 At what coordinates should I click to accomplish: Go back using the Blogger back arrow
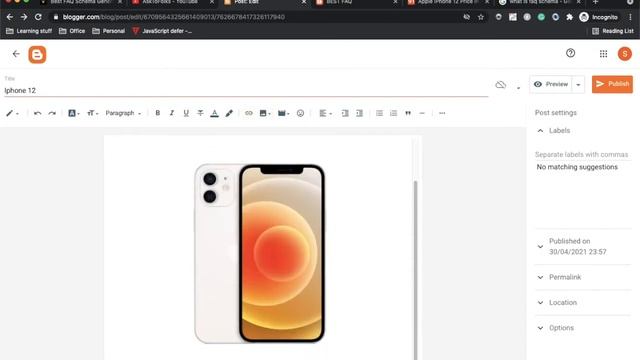(x=16, y=54)
